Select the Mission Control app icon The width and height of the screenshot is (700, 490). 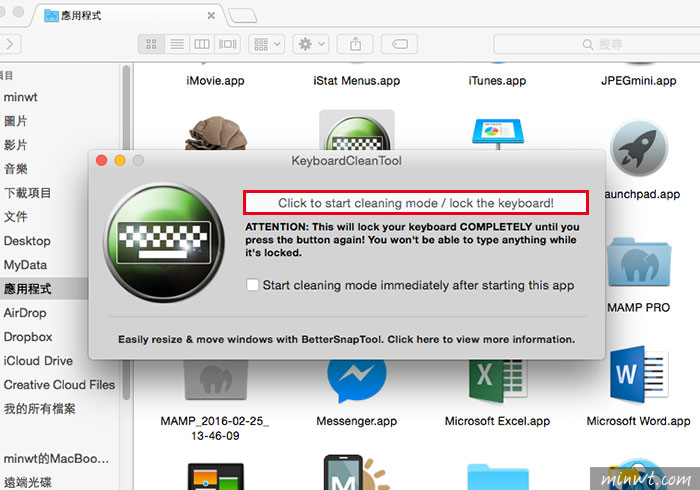click(216, 477)
